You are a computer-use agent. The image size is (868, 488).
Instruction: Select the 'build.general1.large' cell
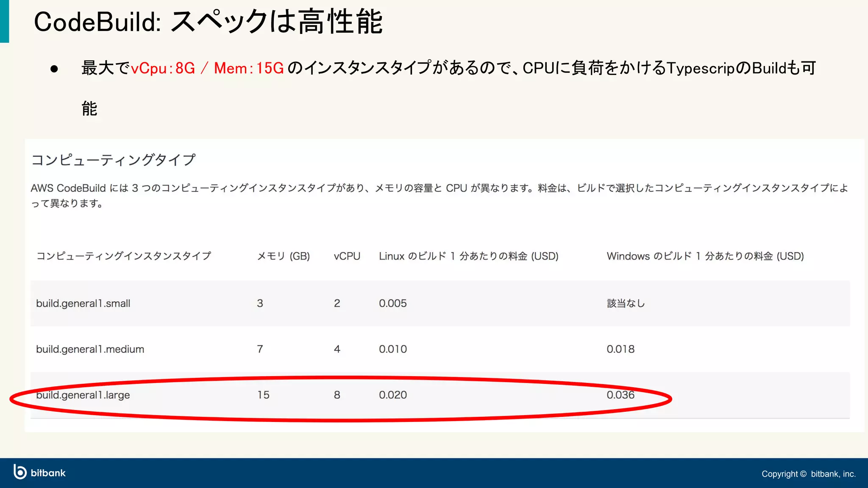coord(83,395)
